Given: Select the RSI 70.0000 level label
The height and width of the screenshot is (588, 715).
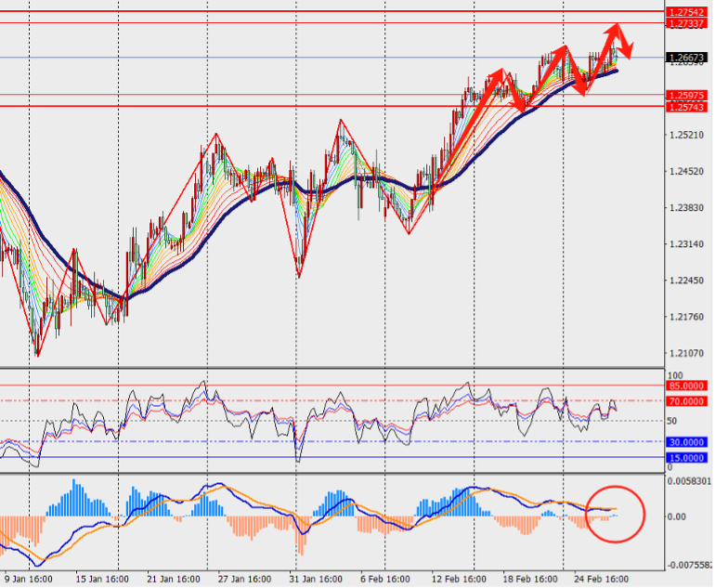Looking at the screenshot, I should point(688,401).
